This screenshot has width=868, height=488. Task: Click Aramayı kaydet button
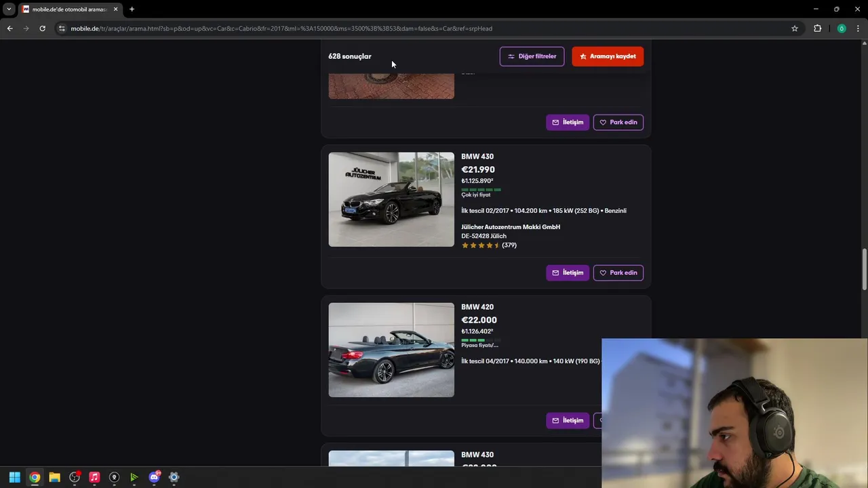[x=608, y=56]
